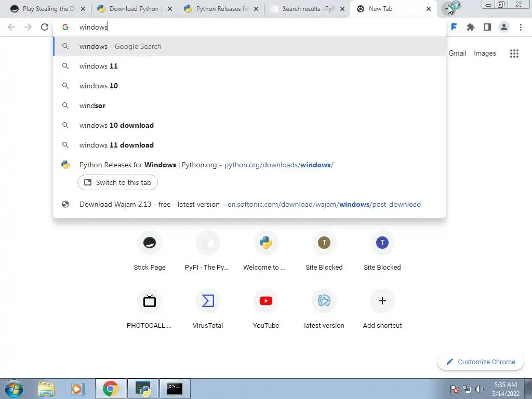Close the Download Python tab
The width and height of the screenshot is (532, 399).
pos(170,9)
